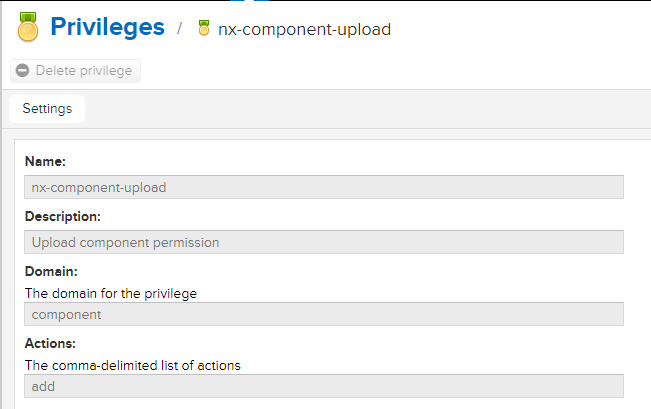Switch to the Settings tab
Screen dimensions: 651x409
pos(47,108)
